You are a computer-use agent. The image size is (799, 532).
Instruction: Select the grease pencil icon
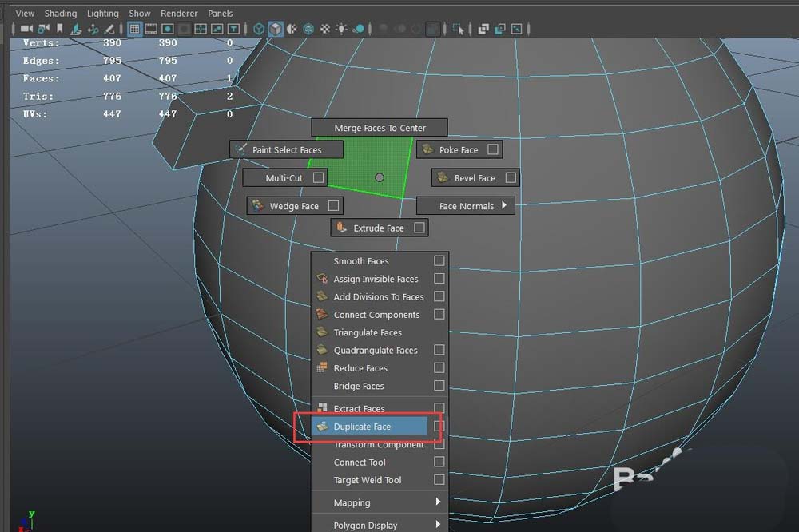pos(109,29)
